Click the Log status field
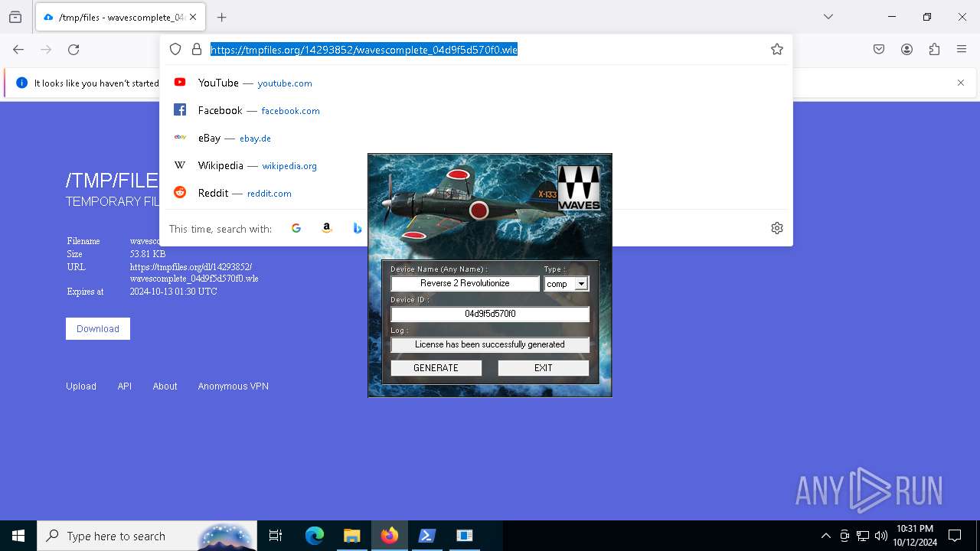The height and width of the screenshot is (551, 980). click(x=490, y=344)
